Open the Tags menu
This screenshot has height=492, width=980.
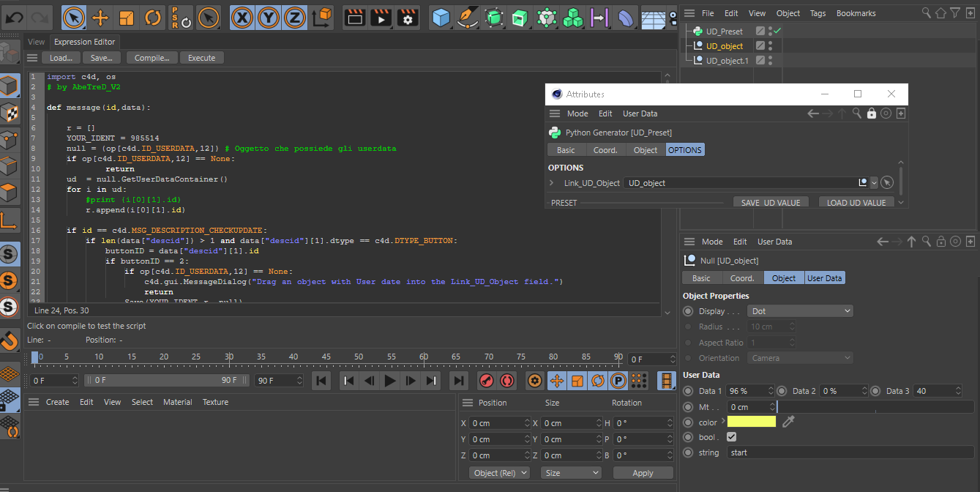point(818,13)
